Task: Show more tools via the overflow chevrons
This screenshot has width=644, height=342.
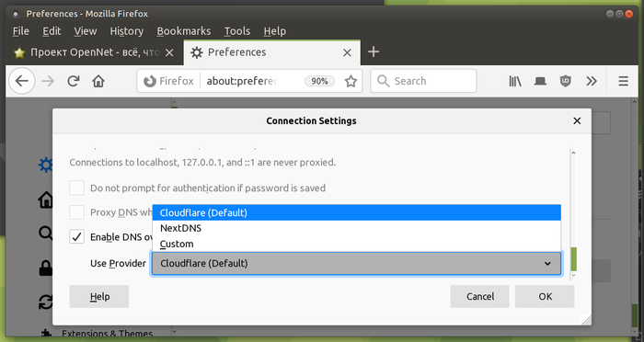Action: coord(592,81)
